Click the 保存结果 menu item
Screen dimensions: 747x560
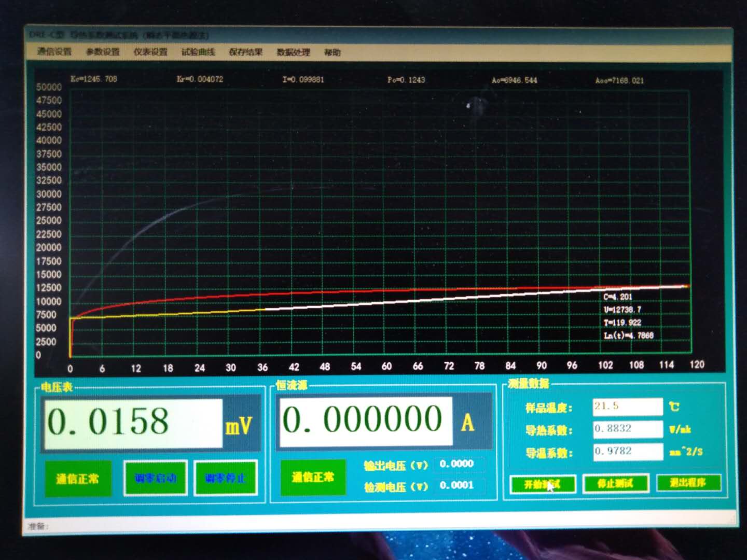point(246,52)
